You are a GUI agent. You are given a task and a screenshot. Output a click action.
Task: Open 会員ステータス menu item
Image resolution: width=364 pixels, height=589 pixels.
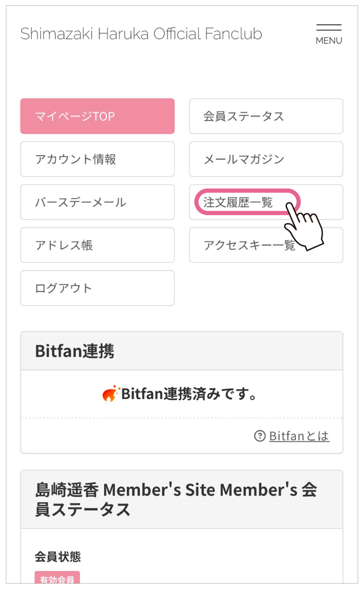click(x=266, y=116)
